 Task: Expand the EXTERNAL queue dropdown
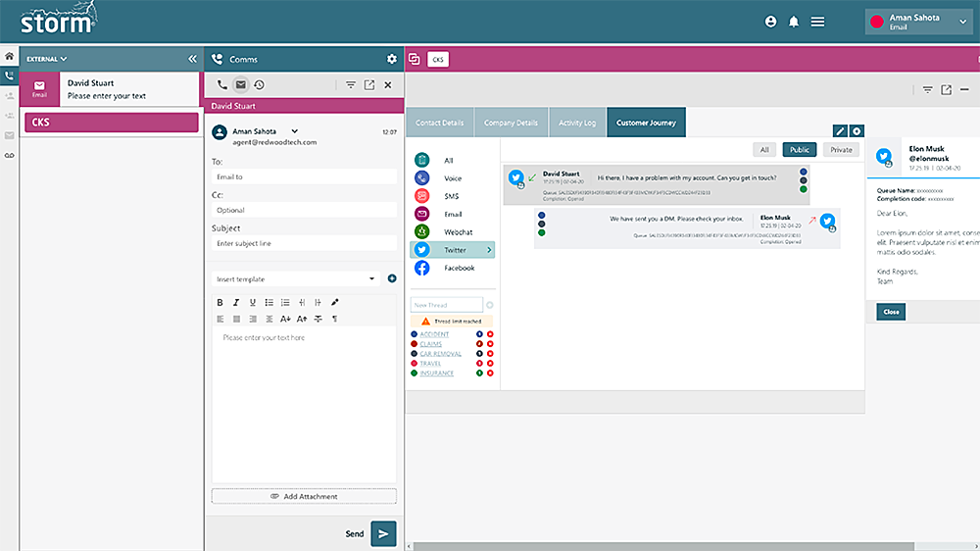46,59
